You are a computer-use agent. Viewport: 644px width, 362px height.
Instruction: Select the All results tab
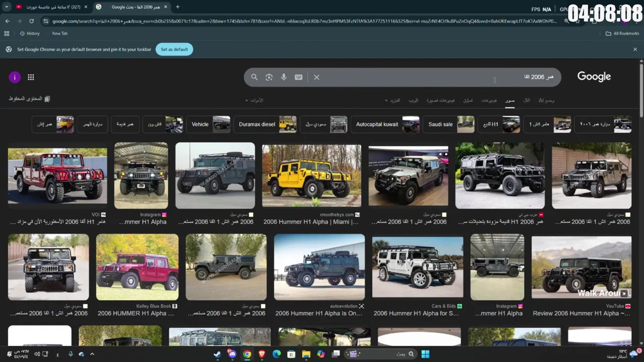point(526,100)
